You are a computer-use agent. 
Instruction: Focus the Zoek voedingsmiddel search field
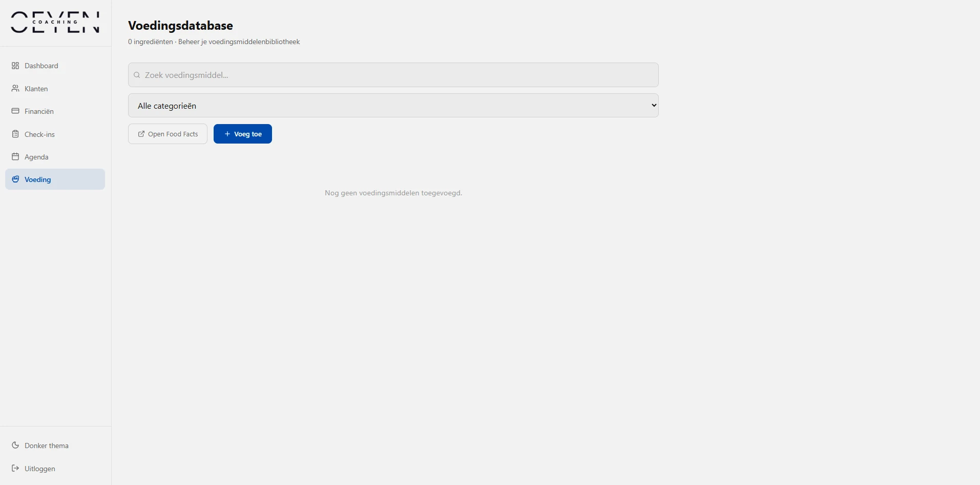[393, 75]
